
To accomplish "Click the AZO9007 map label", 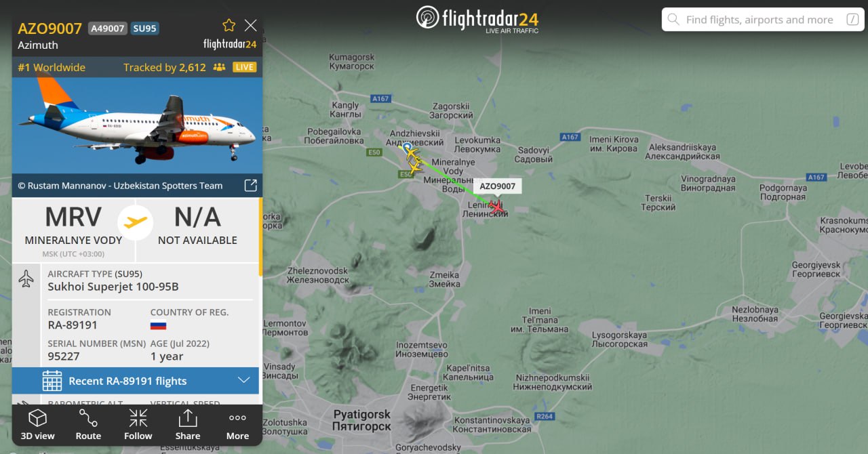I will [x=497, y=186].
